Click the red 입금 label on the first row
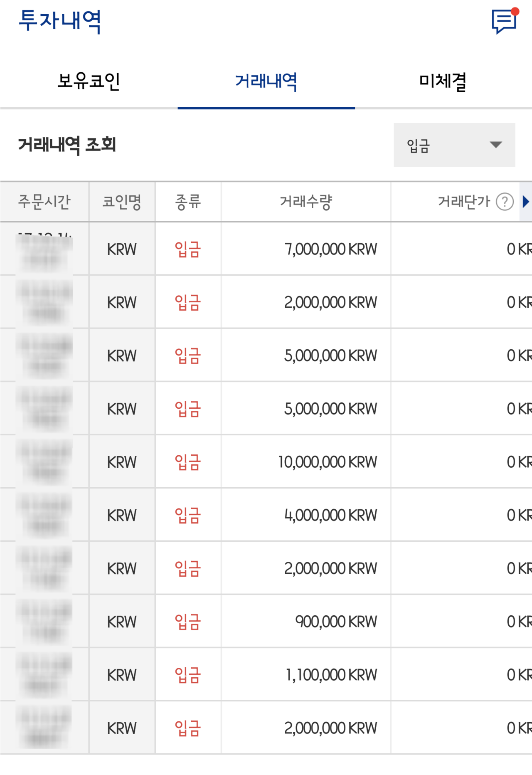The image size is (532, 775). pyautogui.click(x=187, y=249)
